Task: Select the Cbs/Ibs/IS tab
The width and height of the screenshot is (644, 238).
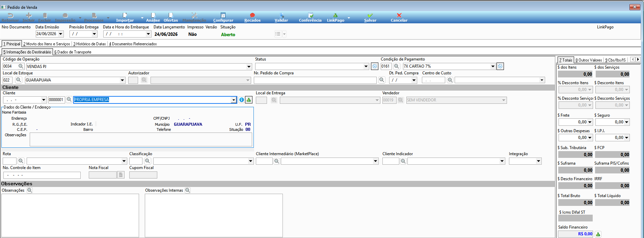Action: pyautogui.click(x=615, y=60)
